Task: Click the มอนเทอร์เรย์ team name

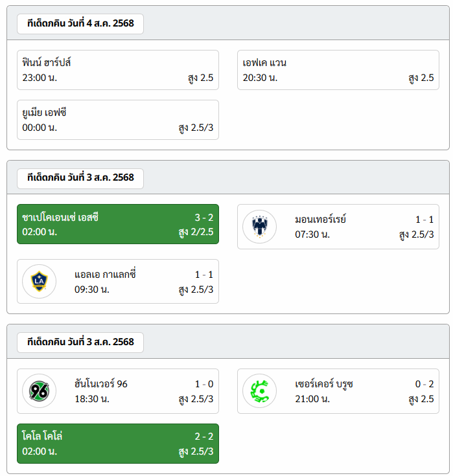Action: pyautogui.click(x=321, y=219)
